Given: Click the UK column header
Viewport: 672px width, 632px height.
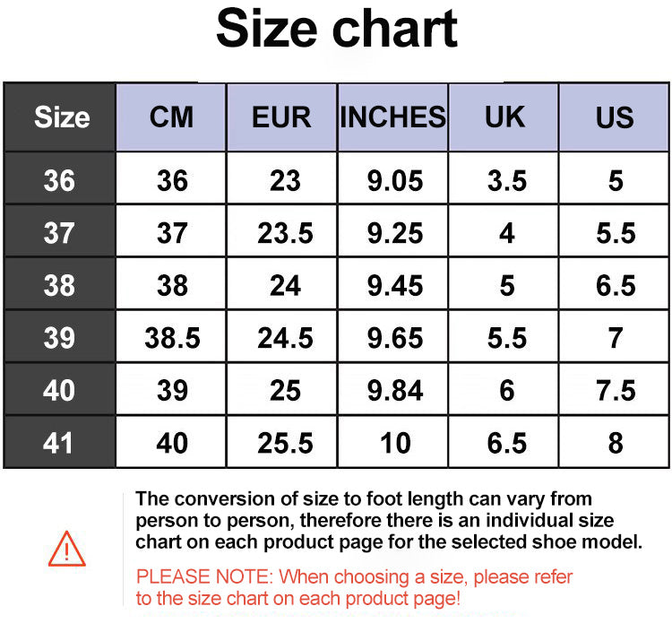Looking at the screenshot, I should point(504,117).
